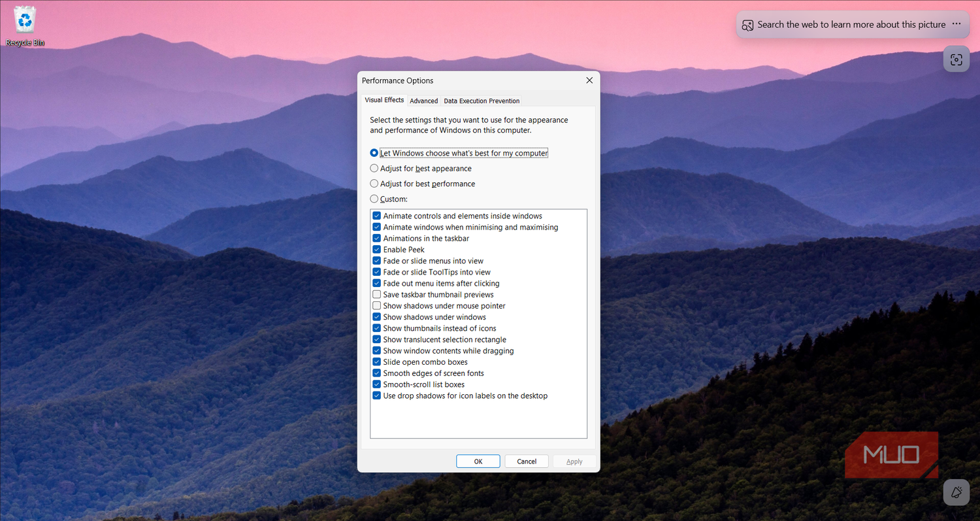Viewport: 980px width, 521px height.
Task: Uncheck Show thumbnails instead of icons
Action: (377, 328)
